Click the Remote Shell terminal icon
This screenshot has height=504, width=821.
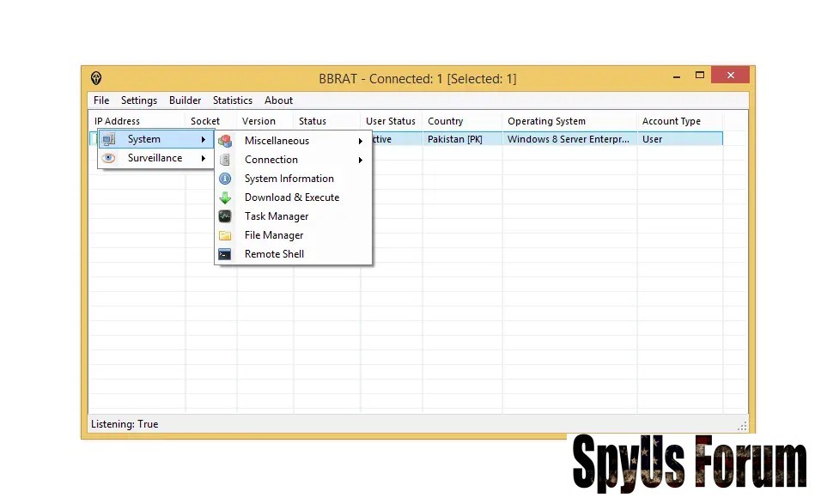tap(225, 254)
